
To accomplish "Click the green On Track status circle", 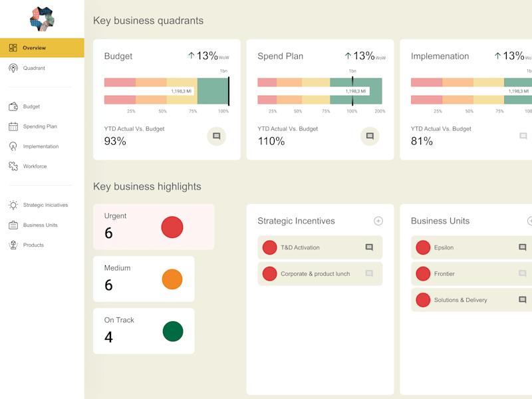I will point(173,331).
